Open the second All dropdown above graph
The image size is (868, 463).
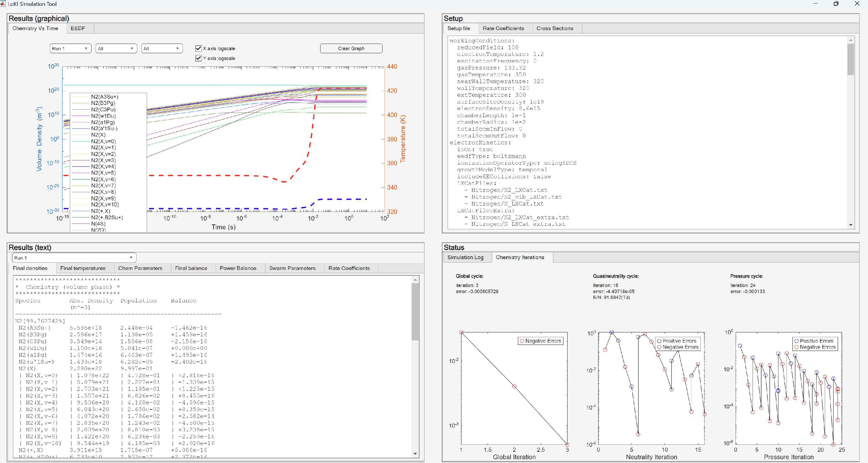tap(162, 48)
